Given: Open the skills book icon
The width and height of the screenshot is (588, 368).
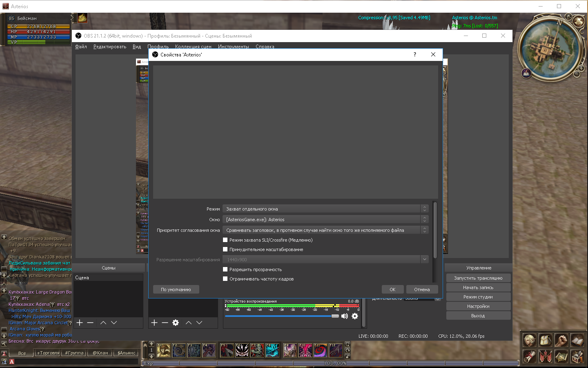Looking at the screenshot, I should (577, 340).
